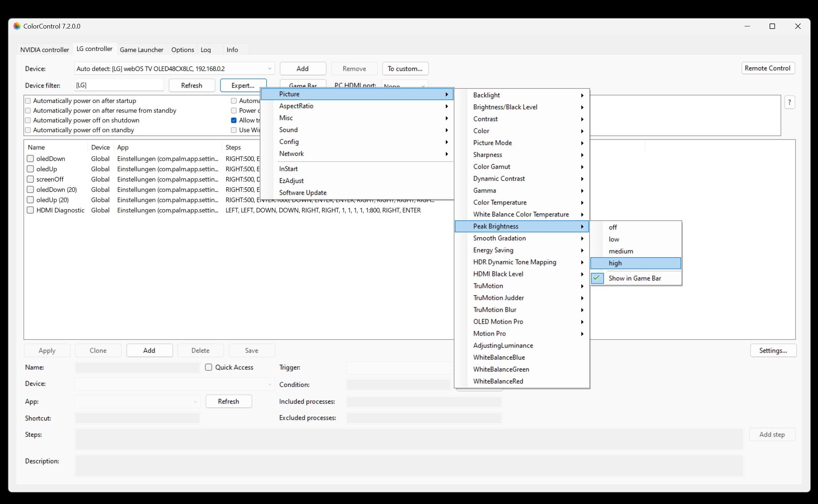
Task: Expand the HDR Dynamic Tone Mapping submenu
Action: tap(522, 262)
